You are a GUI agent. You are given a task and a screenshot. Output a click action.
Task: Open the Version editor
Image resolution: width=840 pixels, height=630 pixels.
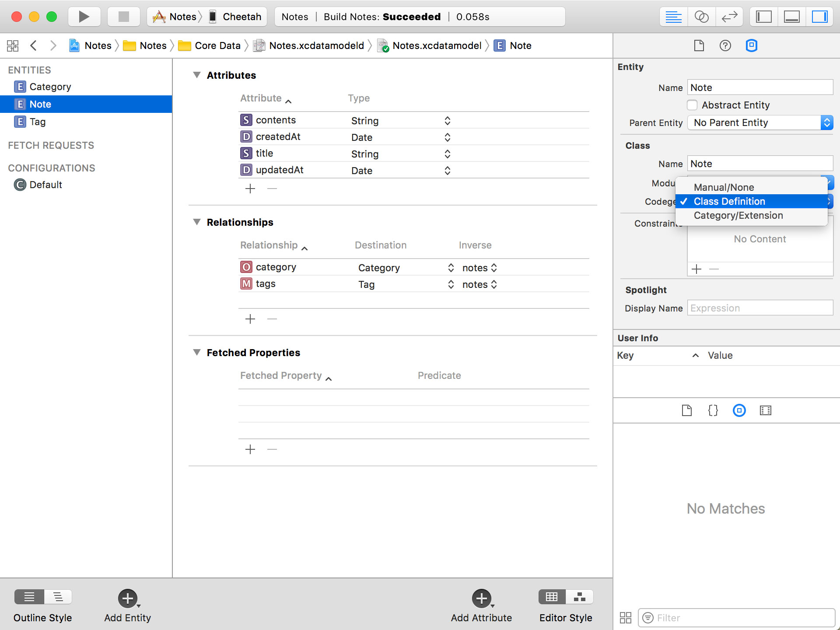(729, 17)
